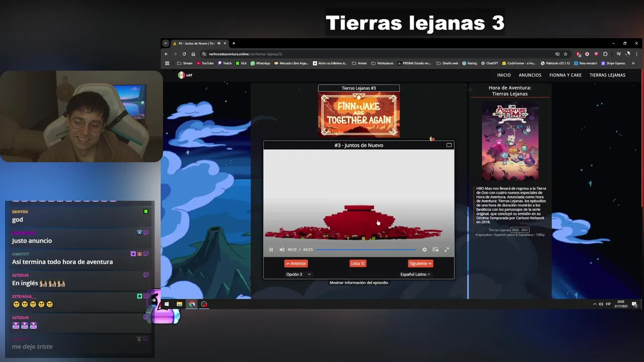
Task: Show hidden tray icons chevron
Action: point(595,304)
